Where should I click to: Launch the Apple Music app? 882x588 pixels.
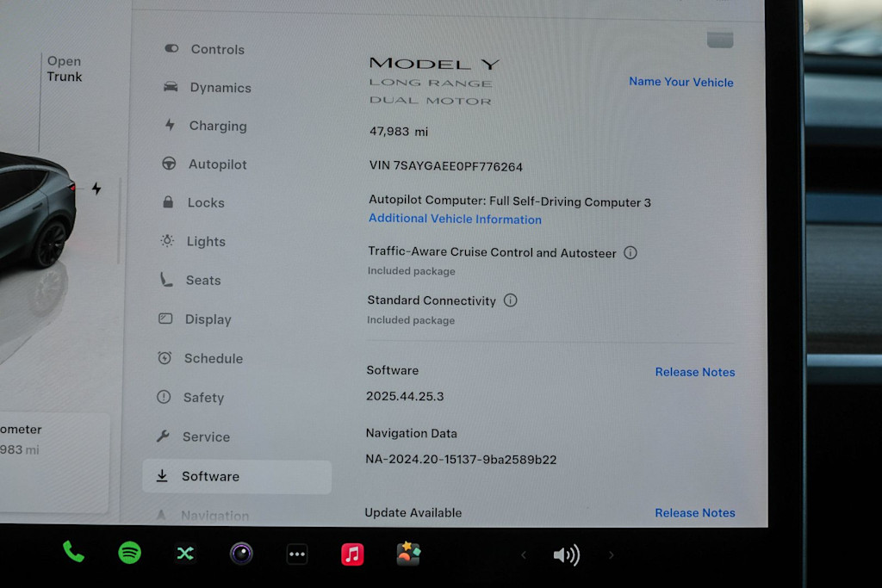tap(352, 554)
